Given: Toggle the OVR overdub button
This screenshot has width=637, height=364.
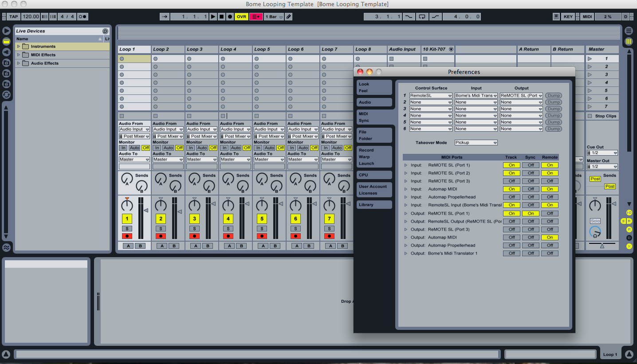Looking at the screenshot, I should tap(241, 16).
